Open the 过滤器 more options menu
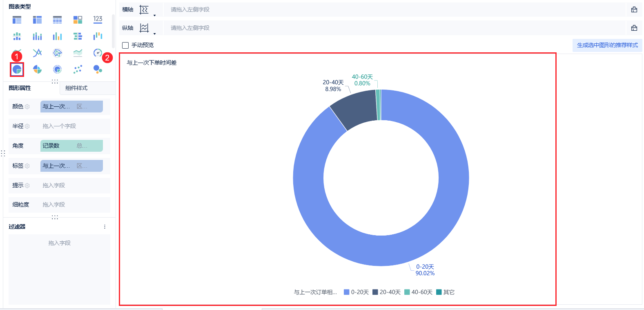The height and width of the screenshot is (310, 644). click(105, 227)
